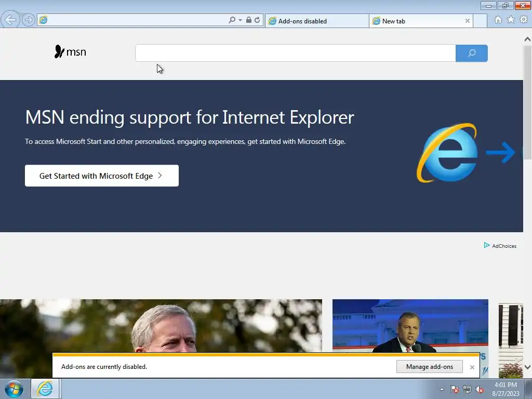532x399 pixels.
Task: Open the speaker at podium news photo
Action: 410,326
